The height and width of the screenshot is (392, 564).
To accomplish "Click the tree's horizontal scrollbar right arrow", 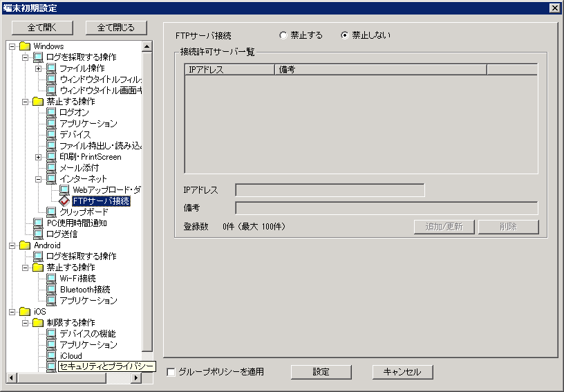I will [136, 378].
